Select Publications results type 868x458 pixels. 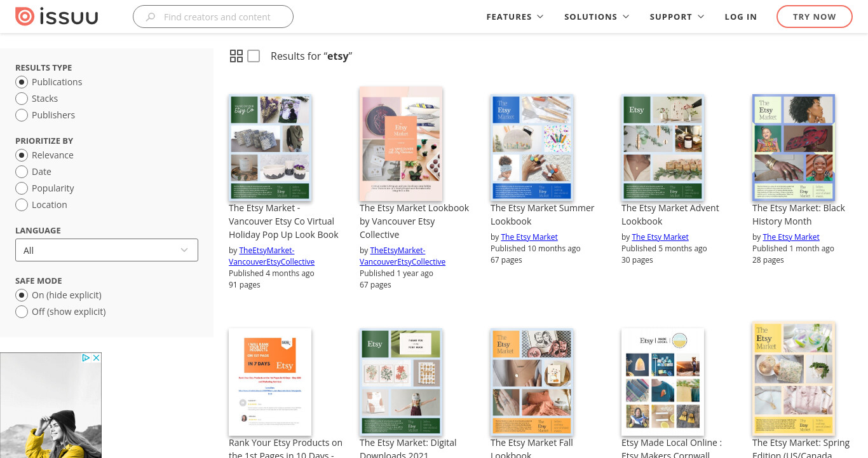[x=22, y=82]
